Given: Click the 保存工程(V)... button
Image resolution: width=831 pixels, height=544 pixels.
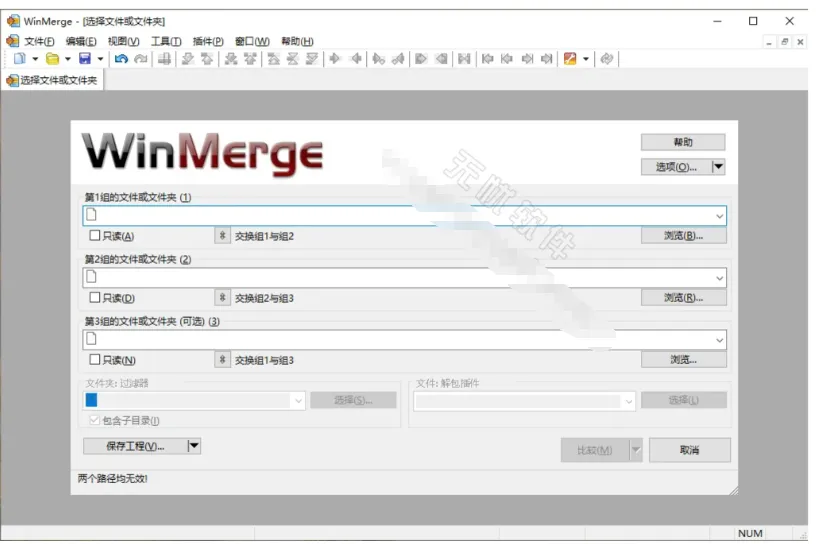Looking at the screenshot, I should (x=135, y=446).
